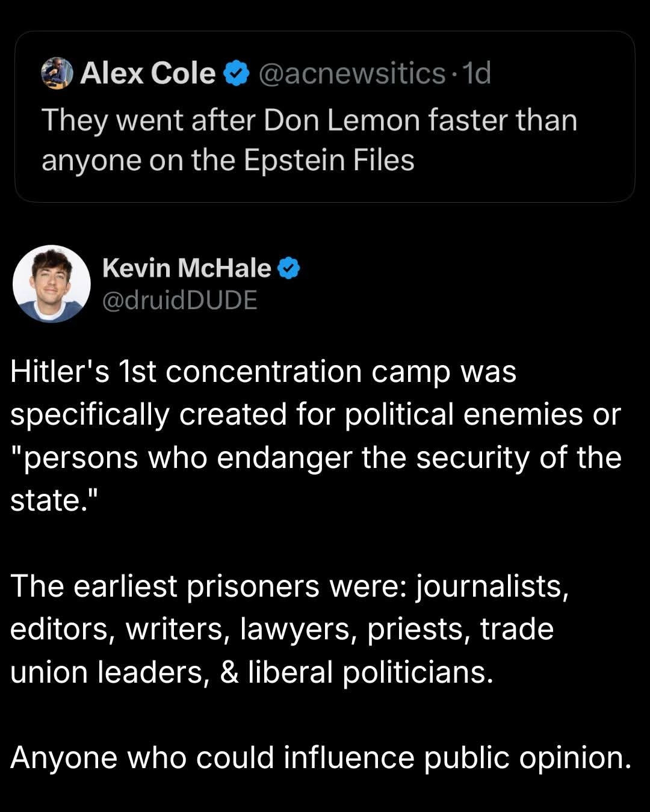This screenshot has height=812, width=650.
Task: Select the @acnewsitics handle
Action: point(352,73)
